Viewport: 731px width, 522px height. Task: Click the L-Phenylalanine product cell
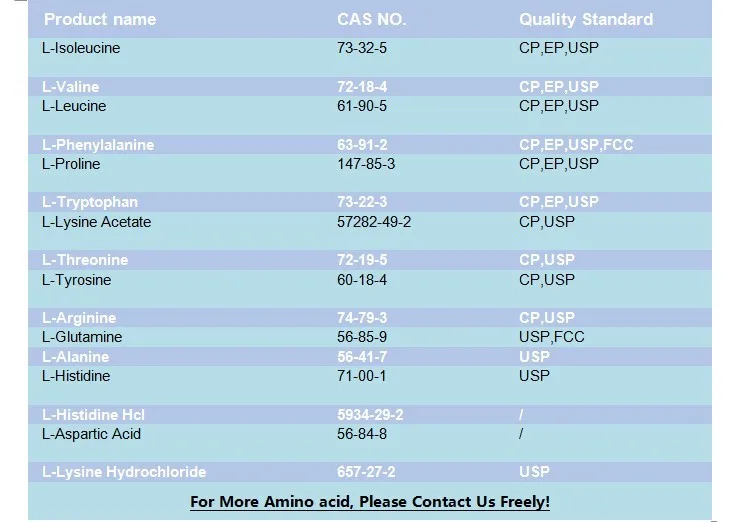coord(98,145)
